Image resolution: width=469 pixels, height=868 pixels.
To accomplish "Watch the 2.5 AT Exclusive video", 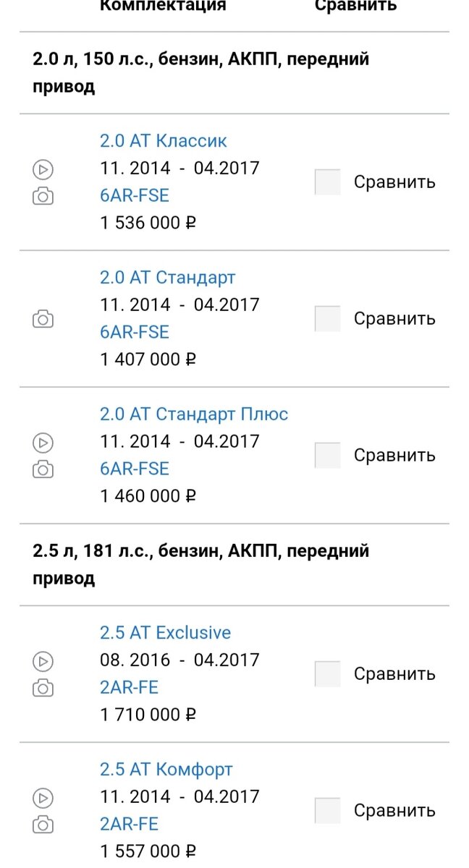I will click(43, 661).
